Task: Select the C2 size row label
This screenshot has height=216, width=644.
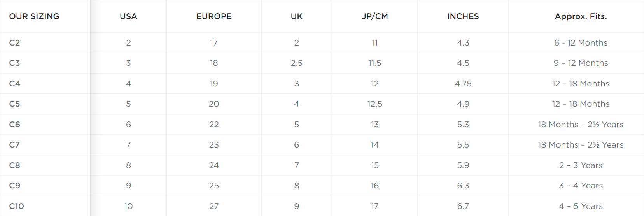Action: (x=14, y=43)
